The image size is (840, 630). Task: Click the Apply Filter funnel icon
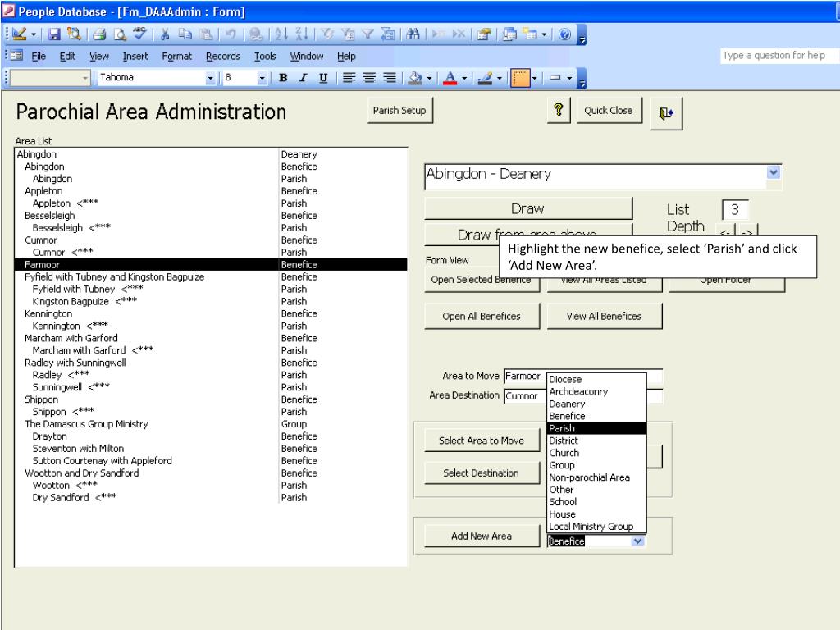[367, 34]
